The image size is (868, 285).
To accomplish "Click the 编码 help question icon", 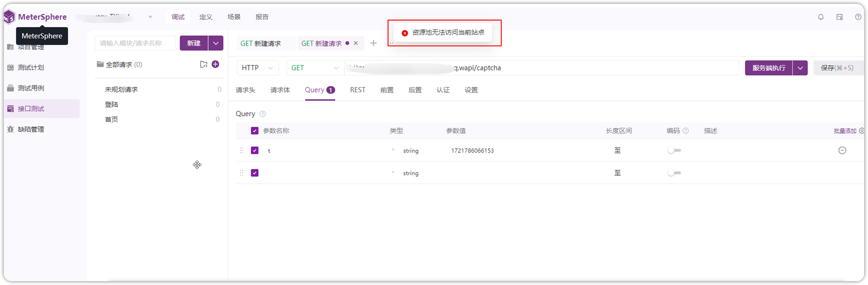I will coord(686,131).
